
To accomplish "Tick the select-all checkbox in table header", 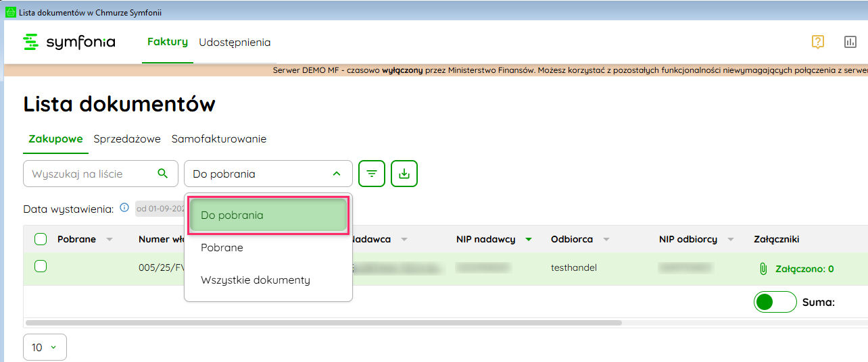I will [x=41, y=239].
